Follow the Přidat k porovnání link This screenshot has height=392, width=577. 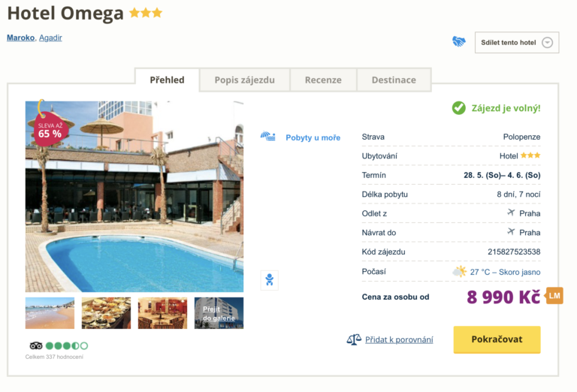pos(399,339)
